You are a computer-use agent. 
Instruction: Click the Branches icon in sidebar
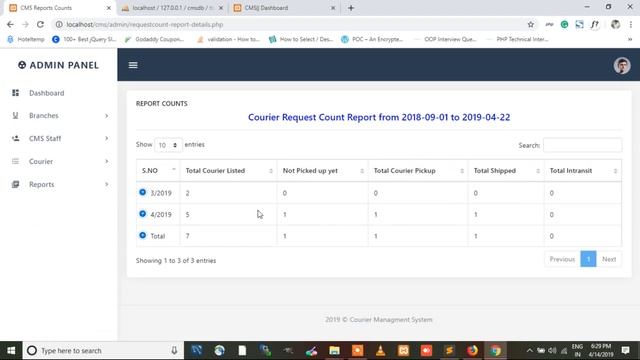click(x=16, y=116)
